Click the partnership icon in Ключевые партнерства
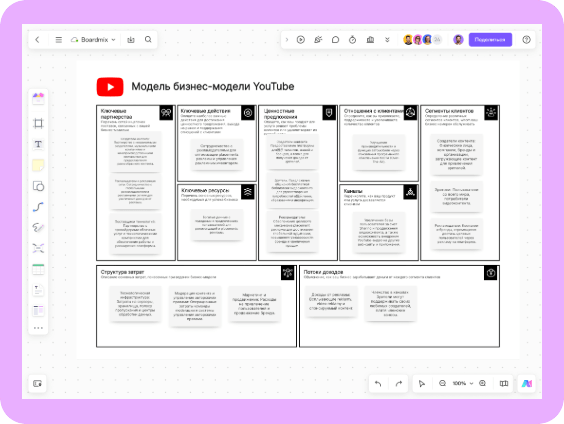 pos(166,113)
